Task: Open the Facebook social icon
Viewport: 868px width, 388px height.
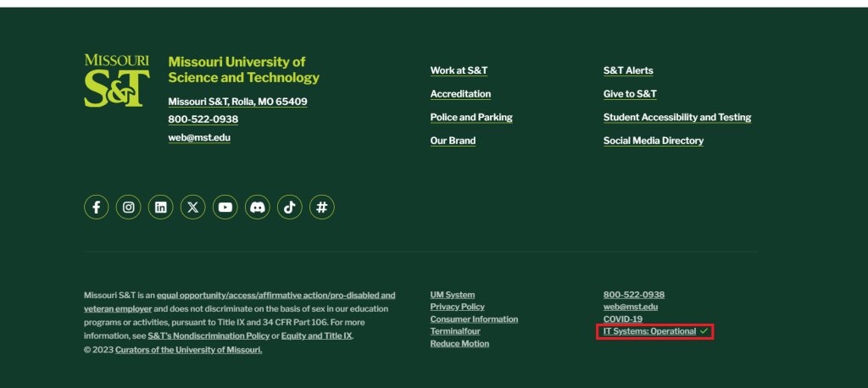Action: click(97, 207)
